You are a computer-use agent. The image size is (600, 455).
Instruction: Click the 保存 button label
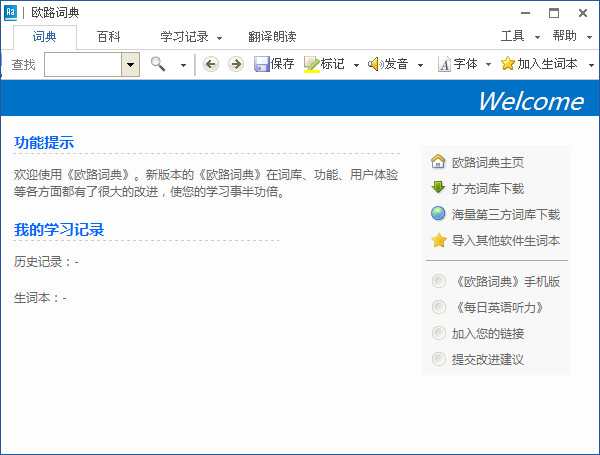tap(282, 64)
